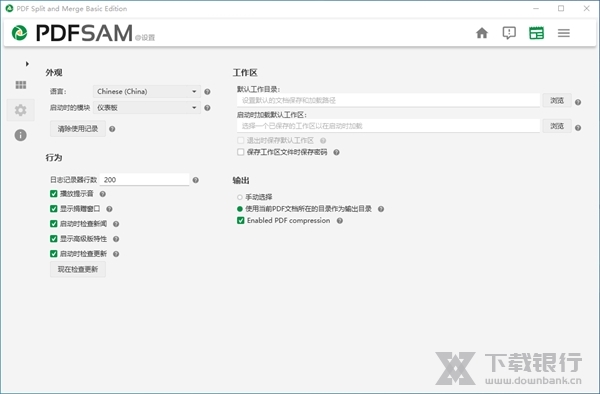Image resolution: width=600 pixels, height=394 pixels.
Task: Click the 清除使用记录 button
Action: click(x=78, y=129)
